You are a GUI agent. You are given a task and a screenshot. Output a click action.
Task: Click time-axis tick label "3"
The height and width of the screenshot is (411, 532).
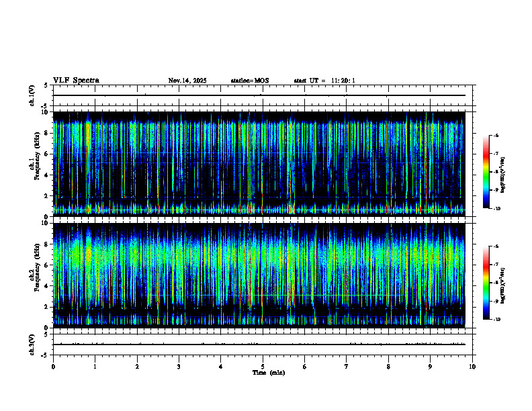(x=179, y=367)
